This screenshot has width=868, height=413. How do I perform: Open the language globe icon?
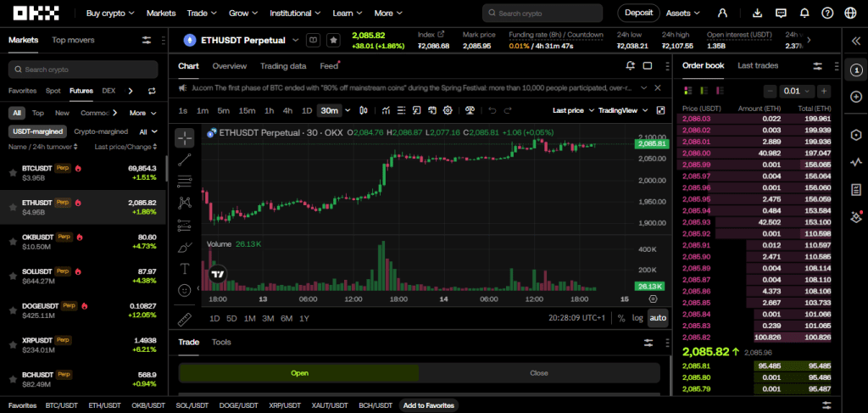point(850,13)
